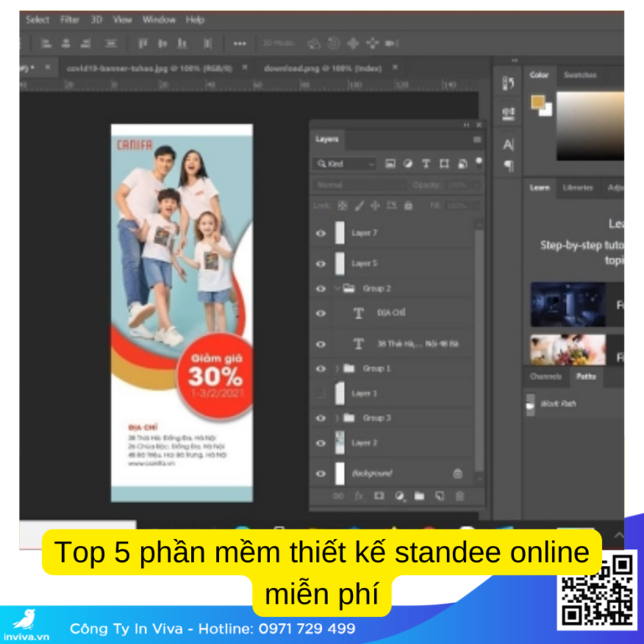Open the Window menu
Image resolution: width=644 pixels, height=644 pixels.
pos(159,20)
